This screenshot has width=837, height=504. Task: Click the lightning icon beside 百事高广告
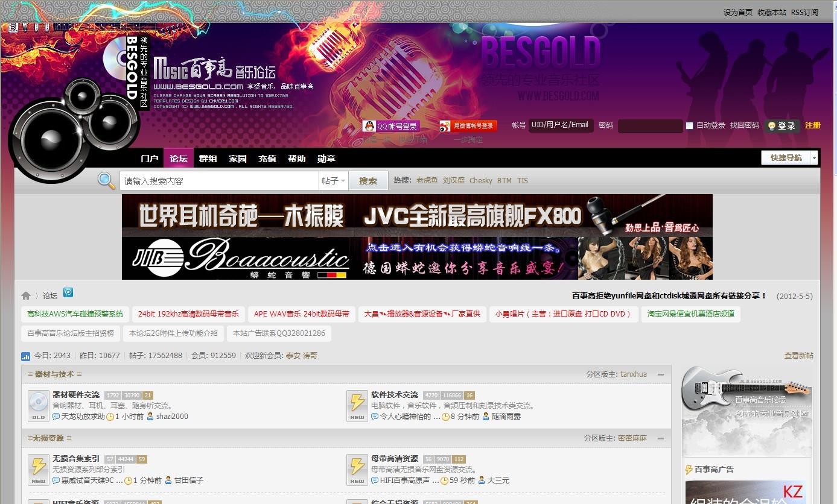pyautogui.click(x=689, y=470)
